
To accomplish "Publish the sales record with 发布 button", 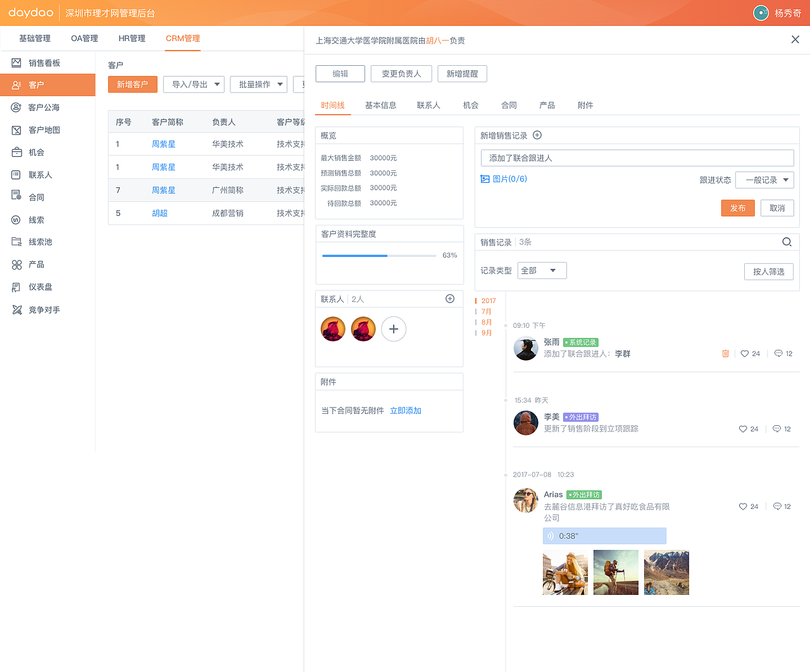I will click(x=738, y=208).
